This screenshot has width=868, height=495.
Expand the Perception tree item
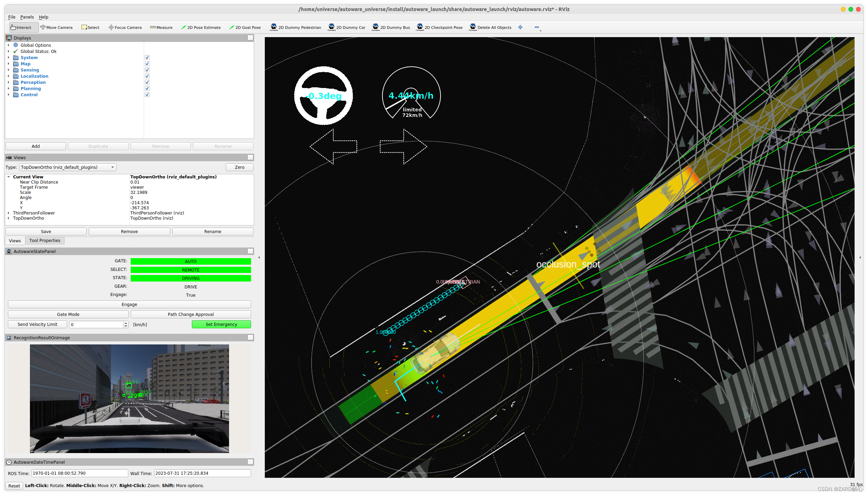[8, 82]
